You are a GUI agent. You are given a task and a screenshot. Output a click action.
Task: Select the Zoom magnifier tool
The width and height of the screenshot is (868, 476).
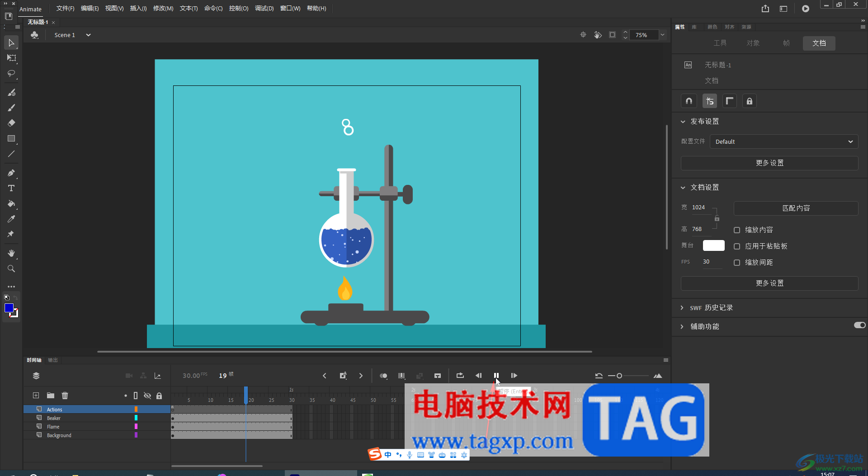coord(11,269)
